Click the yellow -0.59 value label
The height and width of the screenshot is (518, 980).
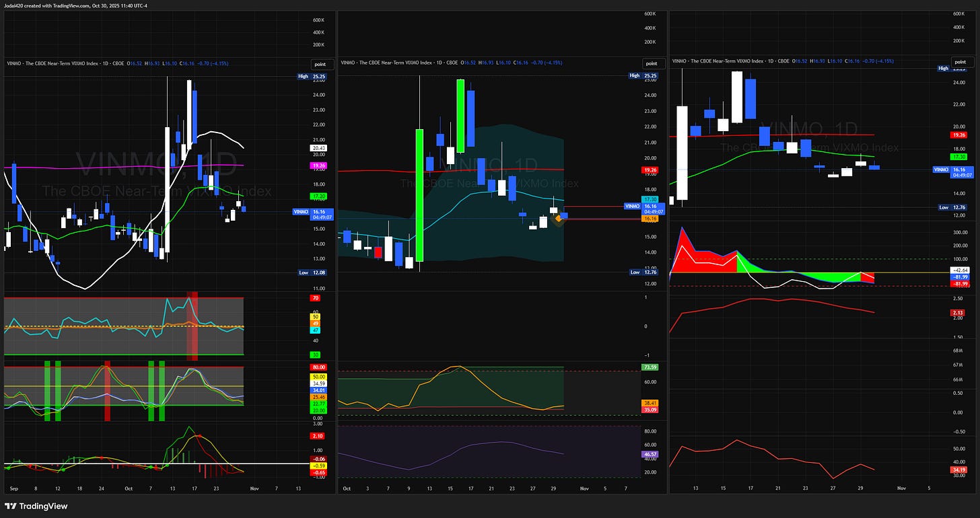[x=318, y=466]
